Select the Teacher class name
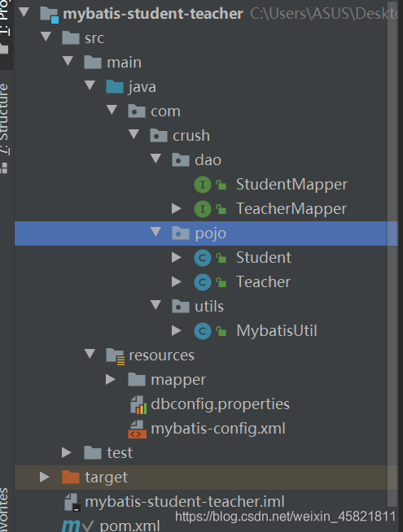The height and width of the screenshot is (532, 403). [263, 282]
